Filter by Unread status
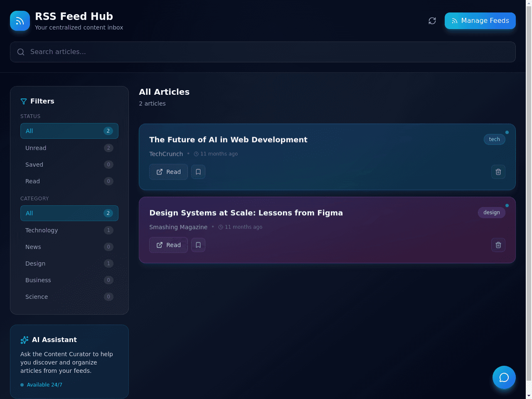Screen dimensions: 532x399 [69, 148]
